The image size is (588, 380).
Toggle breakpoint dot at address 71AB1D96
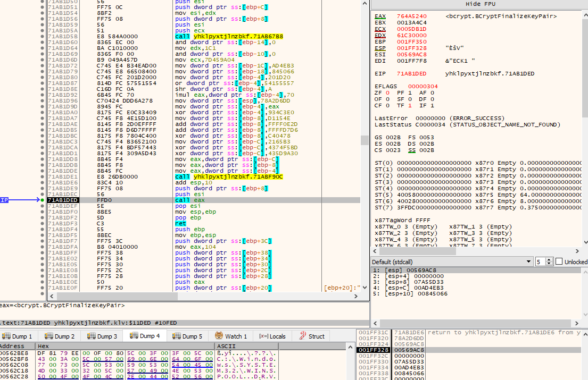pyautogui.click(x=43, y=100)
